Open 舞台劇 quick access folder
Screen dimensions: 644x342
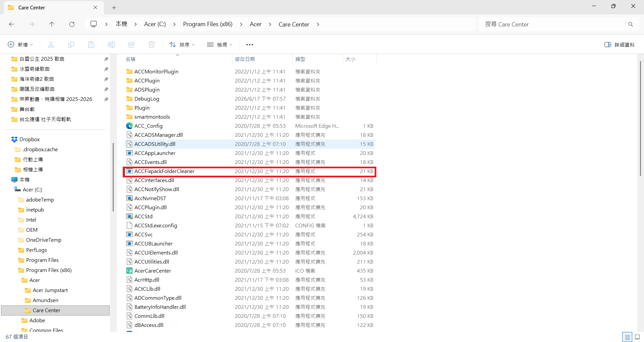click(x=27, y=109)
